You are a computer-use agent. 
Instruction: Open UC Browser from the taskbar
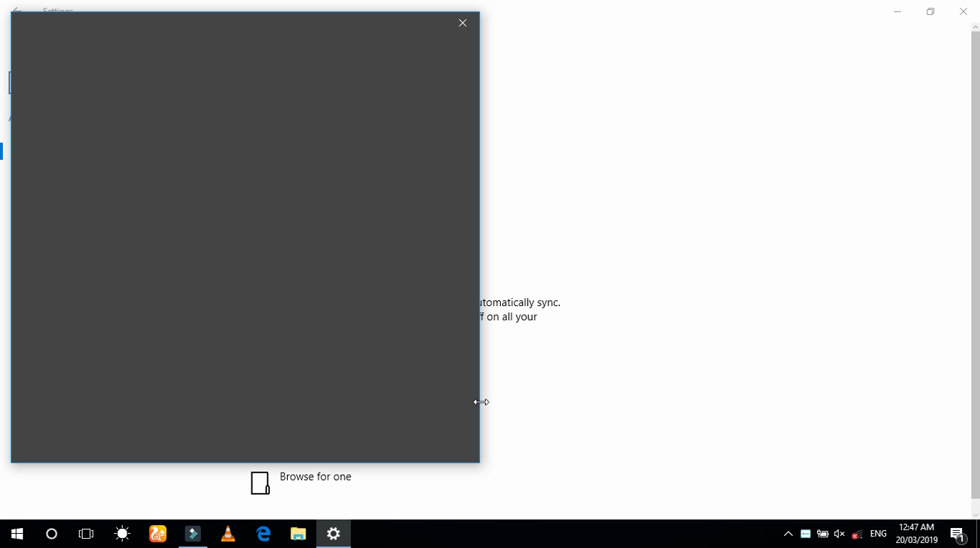point(157,533)
